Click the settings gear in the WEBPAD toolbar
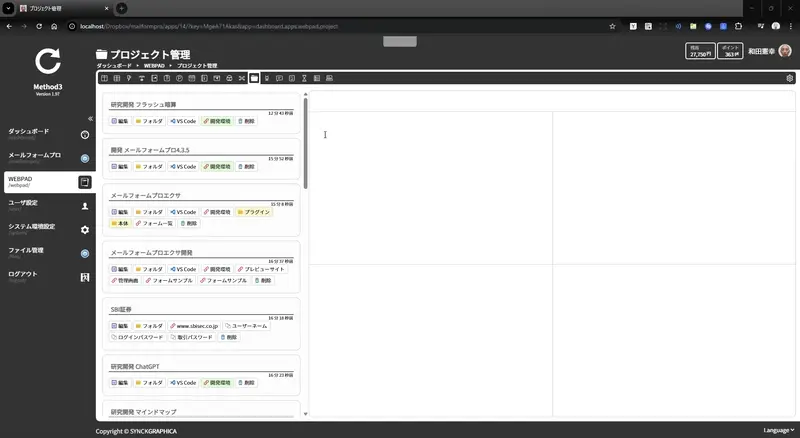Image resolution: width=800 pixels, height=438 pixels. tap(790, 77)
